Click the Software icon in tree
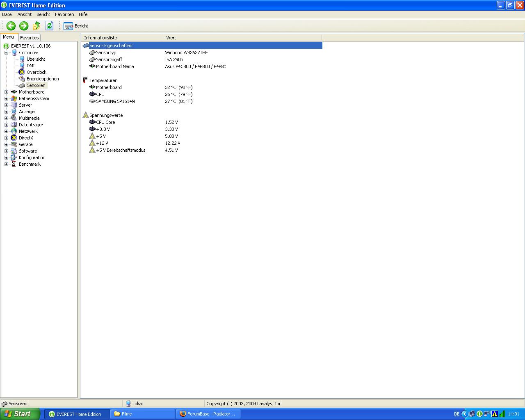Image resolution: width=525 pixels, height=420 pixels. pyautogui.click(x=14, y=151)
